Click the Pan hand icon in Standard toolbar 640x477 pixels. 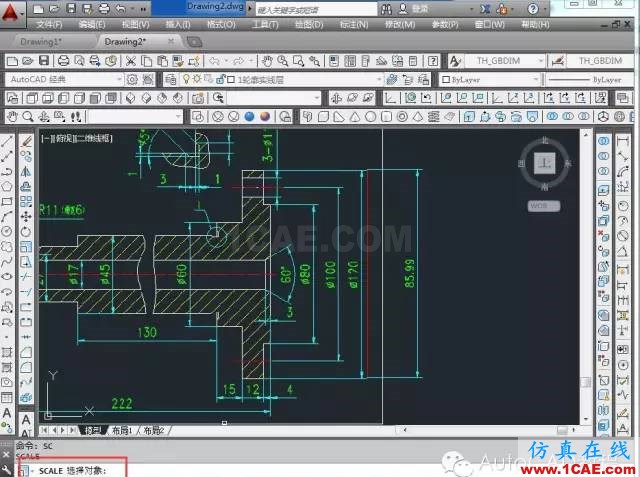click(267, 61)
